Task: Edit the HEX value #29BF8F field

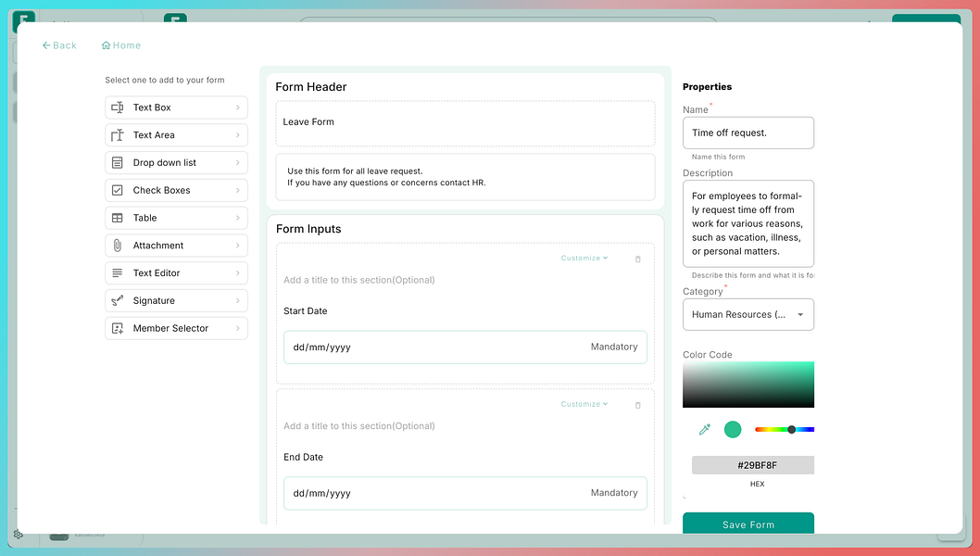Action: pos(752,465)
